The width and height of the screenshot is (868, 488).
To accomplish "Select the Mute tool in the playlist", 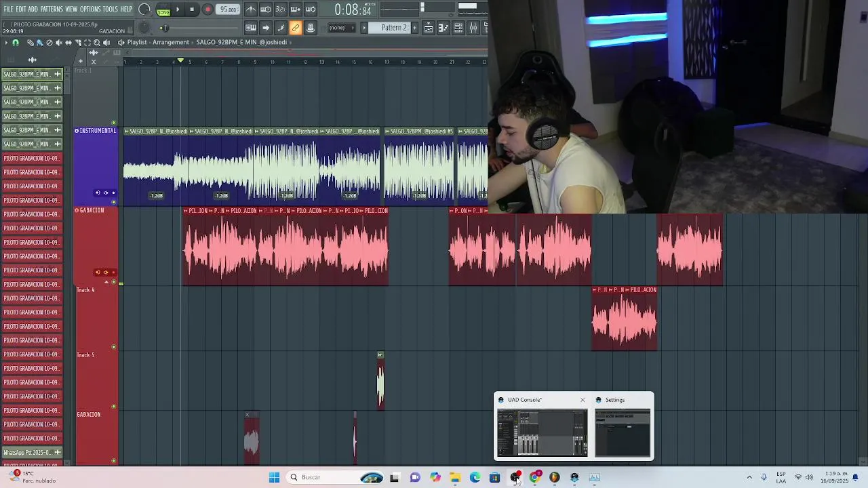I will [x=59, y=43].
